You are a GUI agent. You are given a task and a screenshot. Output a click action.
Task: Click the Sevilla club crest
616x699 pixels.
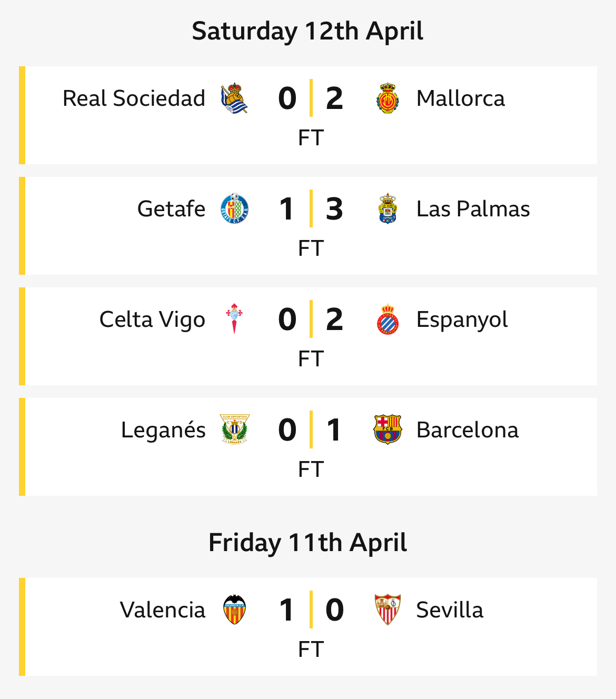[388, 610]
